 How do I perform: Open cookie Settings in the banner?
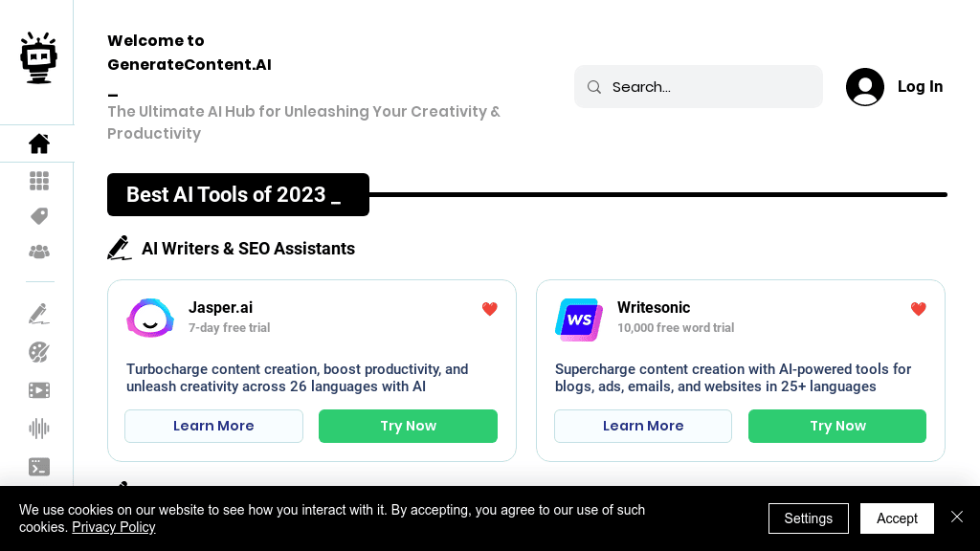click(808, 518)
